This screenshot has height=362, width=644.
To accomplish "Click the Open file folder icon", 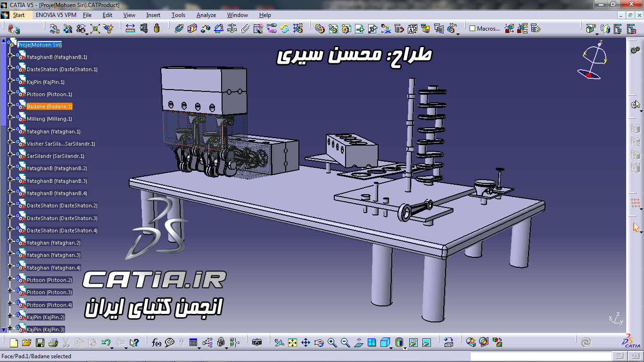I will (27, 343).
